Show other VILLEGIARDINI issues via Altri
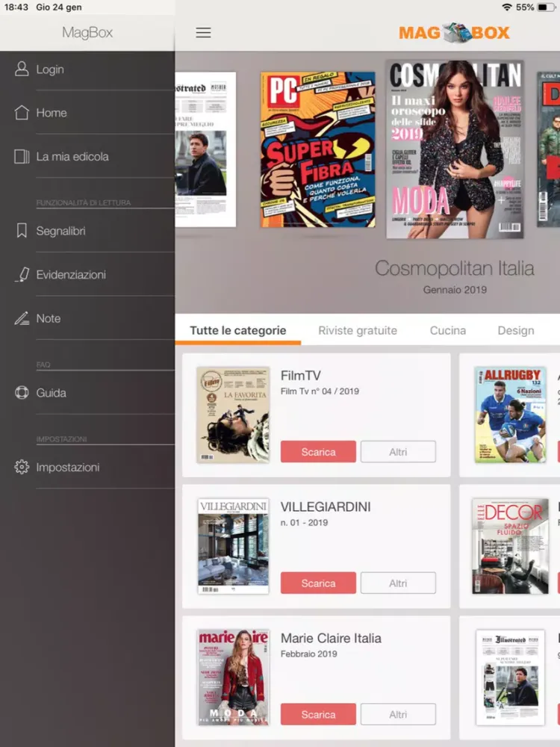The height and width of the screenshot is (747, 560). [398, 583]
